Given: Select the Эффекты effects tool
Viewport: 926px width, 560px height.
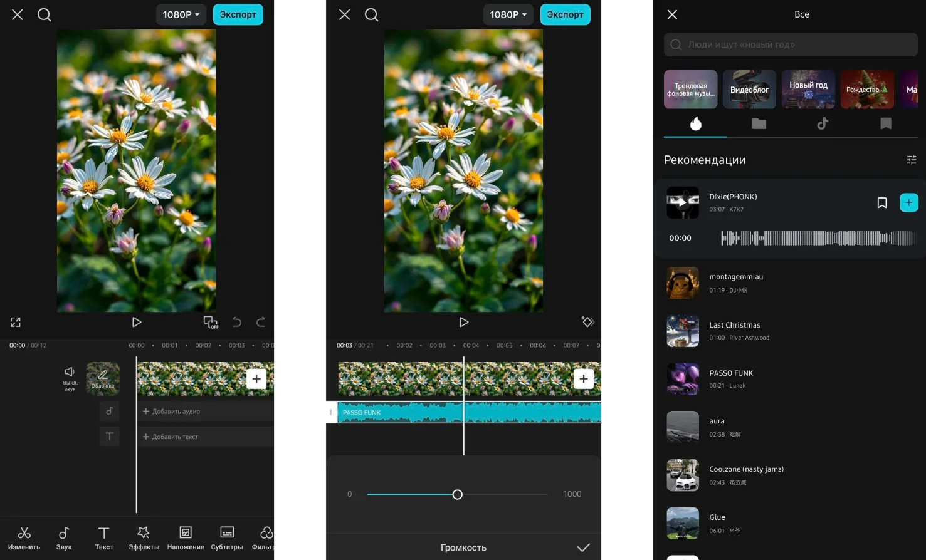Looking at the screenshot, I should 144,537.
